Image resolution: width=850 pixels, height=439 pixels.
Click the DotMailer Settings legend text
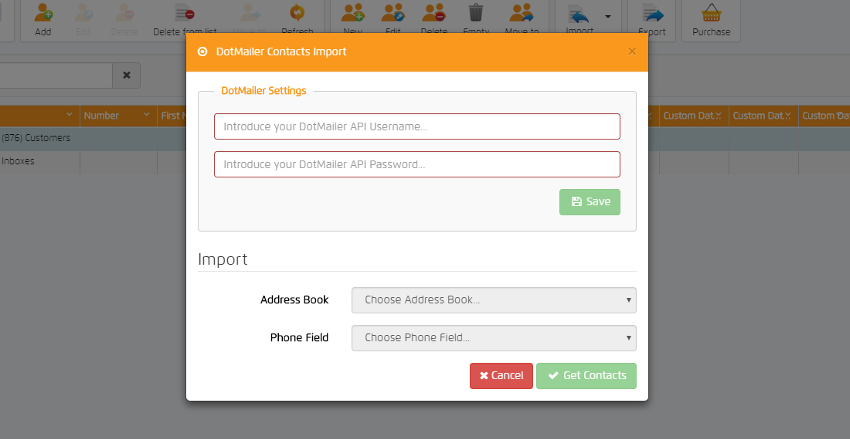263,91
